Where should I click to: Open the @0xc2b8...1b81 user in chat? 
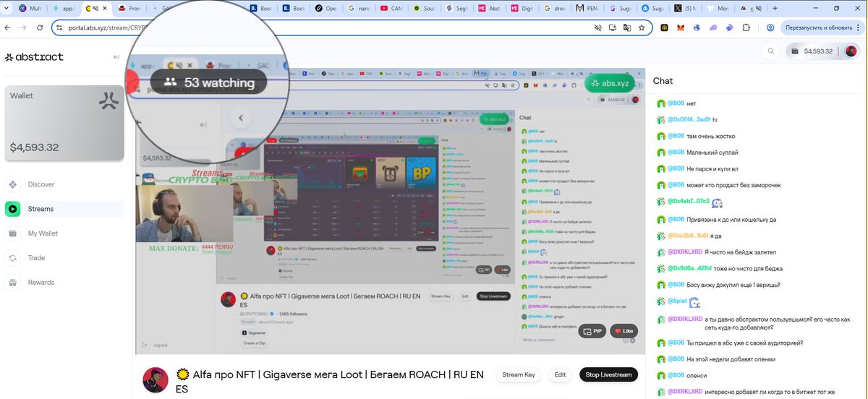[688, 236]
